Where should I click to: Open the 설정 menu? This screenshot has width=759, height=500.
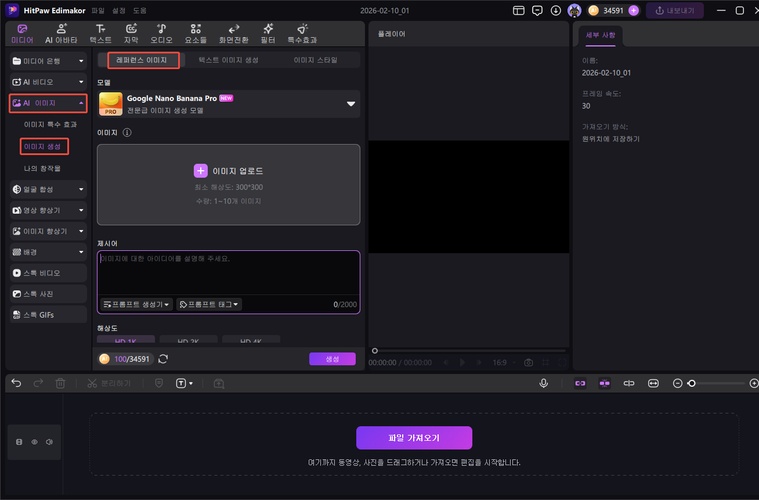119,10
